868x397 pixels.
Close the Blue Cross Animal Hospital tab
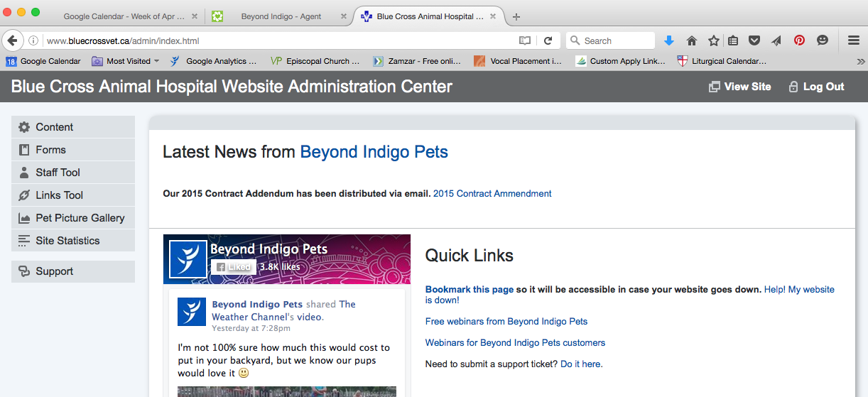[x=494, y=16]
